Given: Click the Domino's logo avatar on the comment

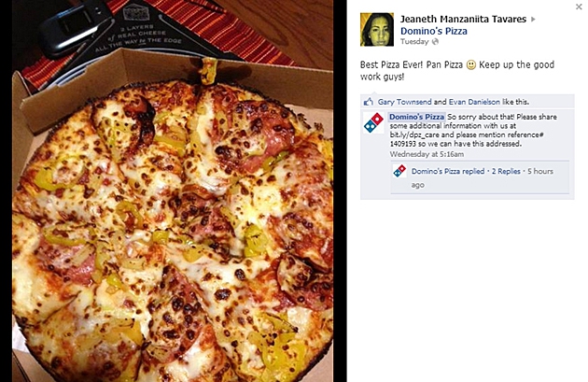Looking at the screenshot, I should 374,122.
